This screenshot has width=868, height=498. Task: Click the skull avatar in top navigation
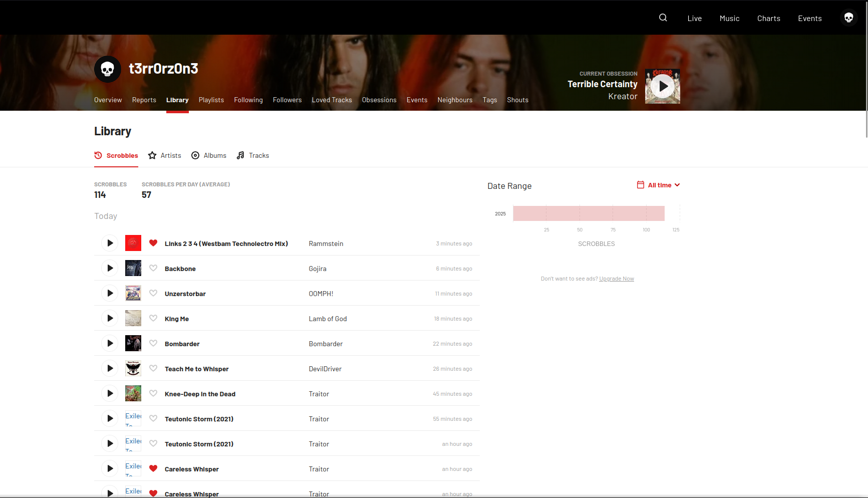pyautogui.click(x=848, y=18)
